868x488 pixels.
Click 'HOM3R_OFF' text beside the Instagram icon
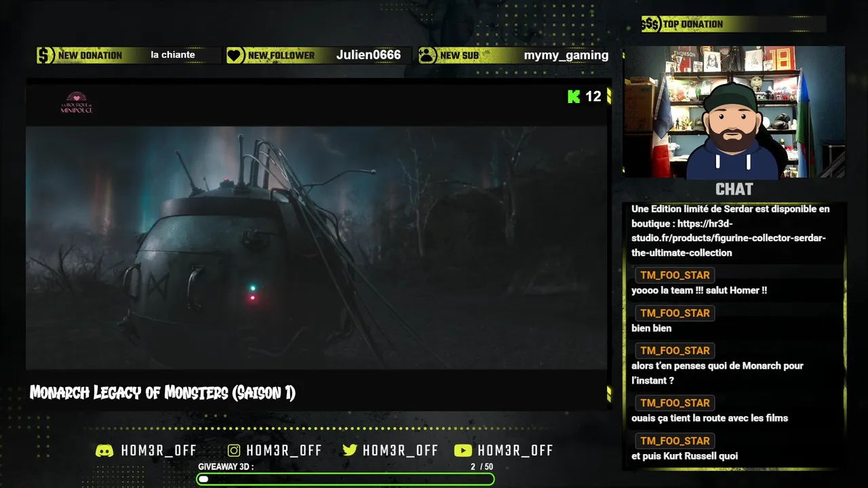pyautogui.click(x=284, y=451)
